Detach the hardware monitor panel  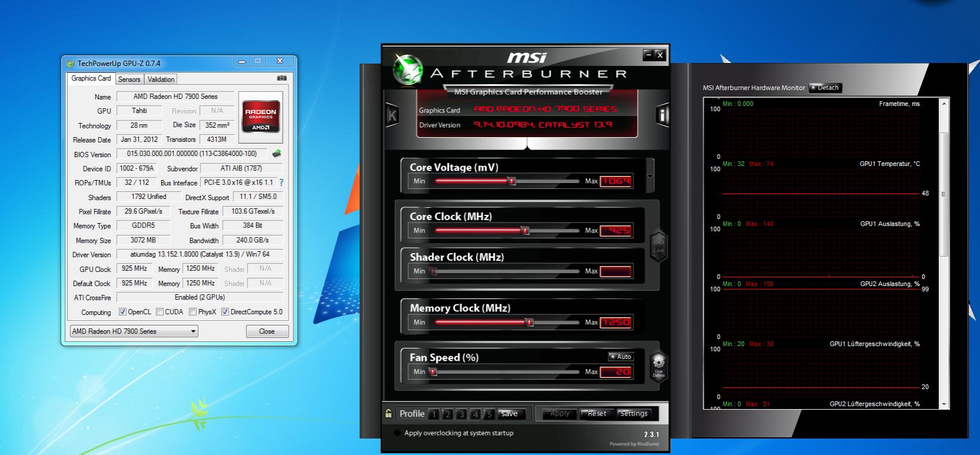coord(826,88)
